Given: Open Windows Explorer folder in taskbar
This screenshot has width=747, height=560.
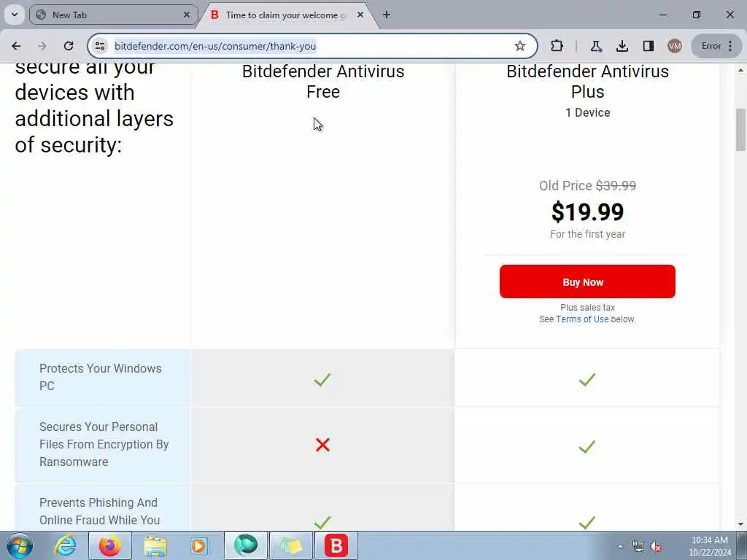Looking at the screenshot, I should tap(156, 545).
